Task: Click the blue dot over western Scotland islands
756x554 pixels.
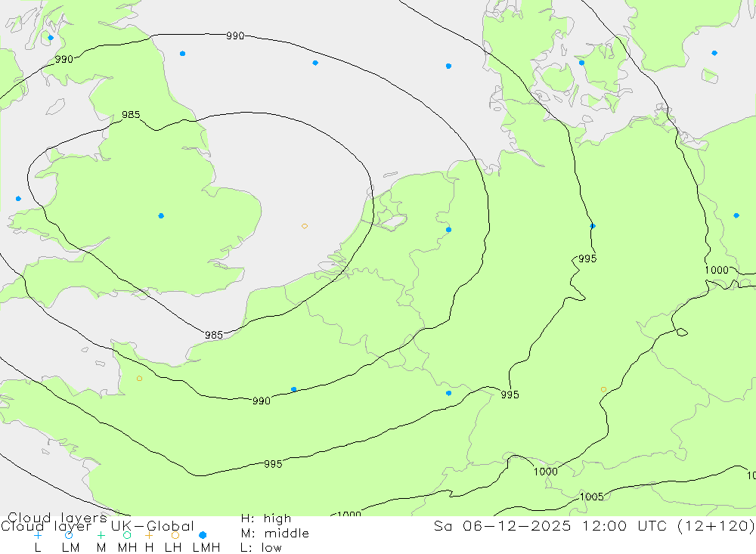Action: tap(51, 38)
